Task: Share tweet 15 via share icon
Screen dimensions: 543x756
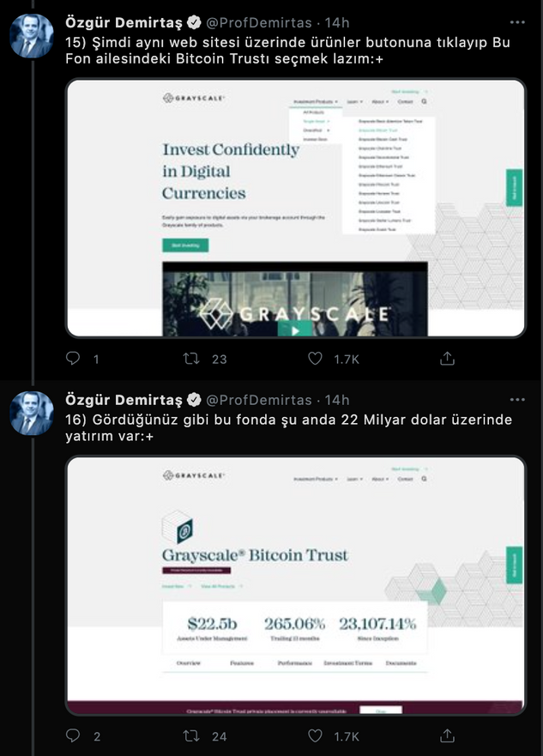Action: [447, 358]
